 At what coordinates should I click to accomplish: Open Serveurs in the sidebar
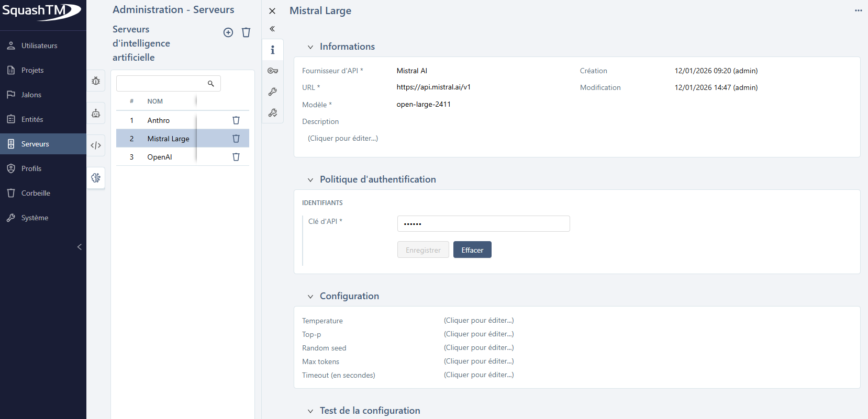(x=43, y=144)
